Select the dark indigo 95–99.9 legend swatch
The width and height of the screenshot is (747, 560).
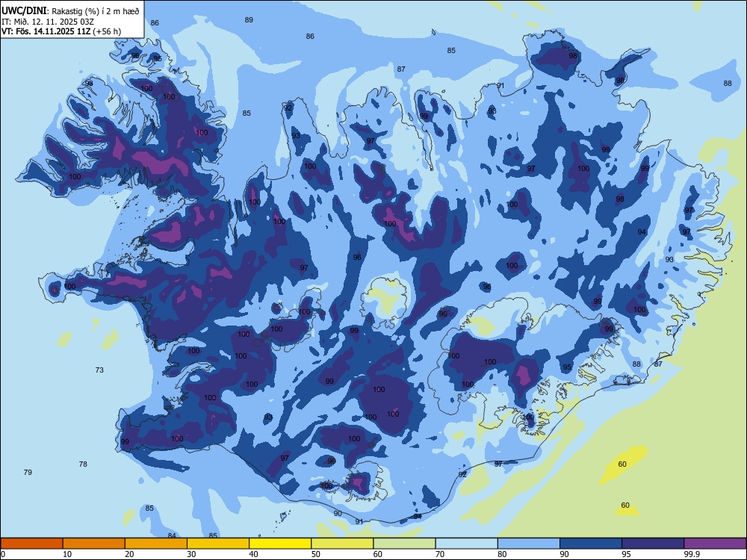click(653, 544)
